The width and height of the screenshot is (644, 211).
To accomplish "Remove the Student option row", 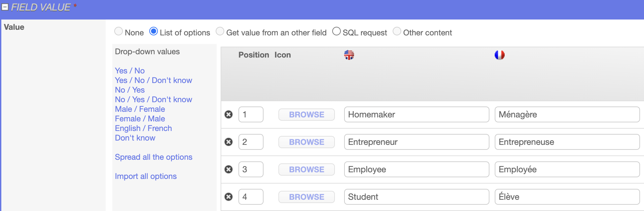I will tap(229, 197).
